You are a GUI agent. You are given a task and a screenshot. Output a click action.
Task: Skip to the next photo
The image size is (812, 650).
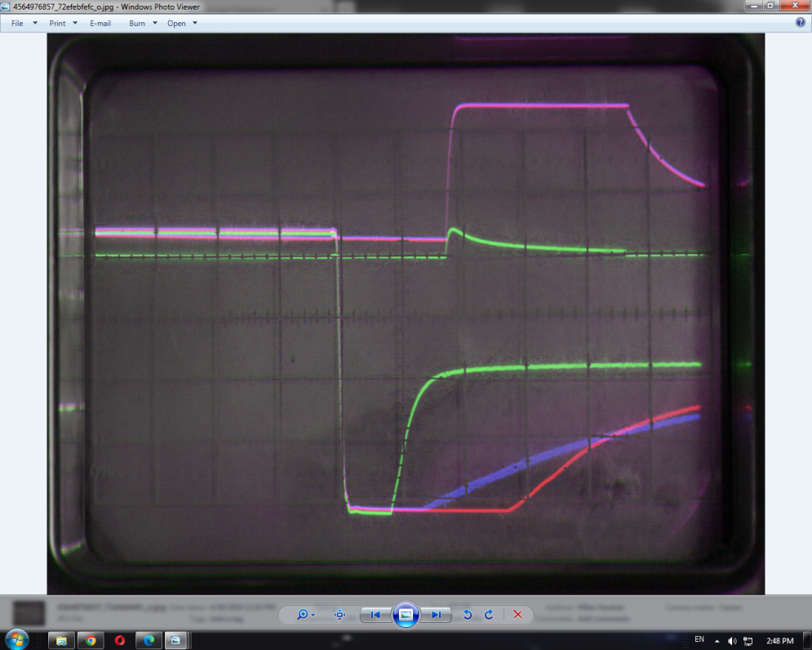pos(437,615)
